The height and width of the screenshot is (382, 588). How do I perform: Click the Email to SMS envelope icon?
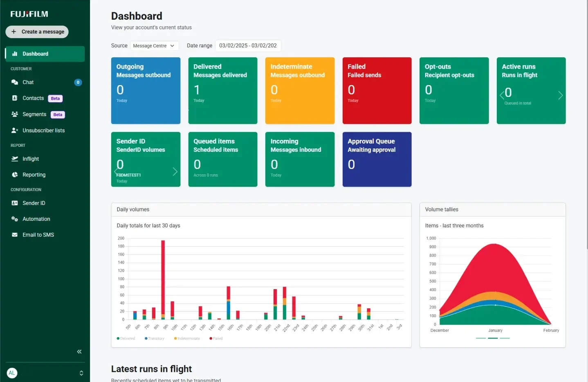point(15,235)
